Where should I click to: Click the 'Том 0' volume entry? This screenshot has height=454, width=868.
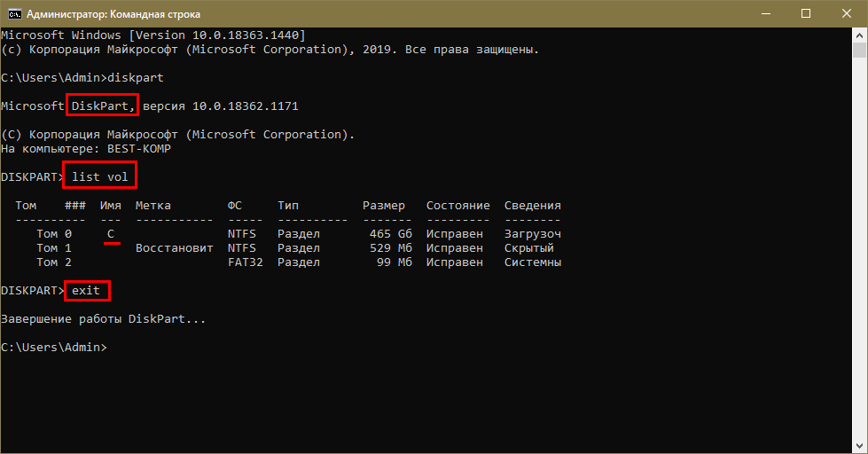[x=54, y=234]
